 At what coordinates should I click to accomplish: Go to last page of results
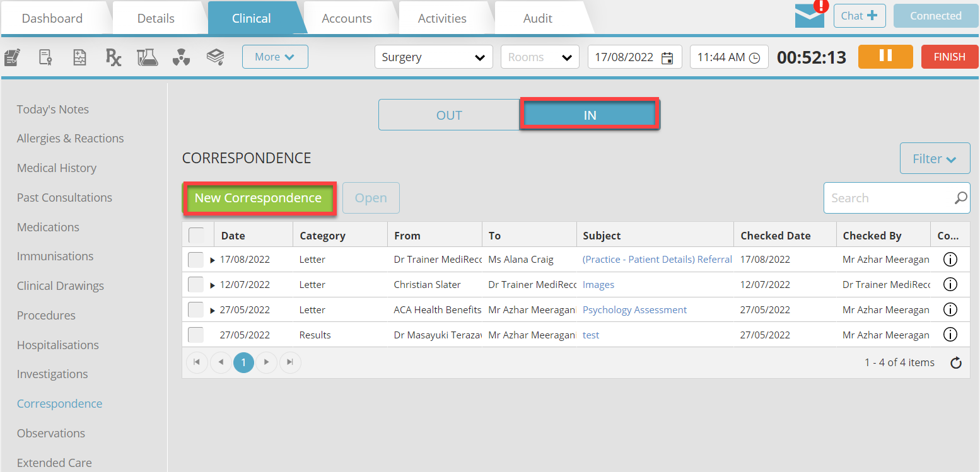coord(290,362)
